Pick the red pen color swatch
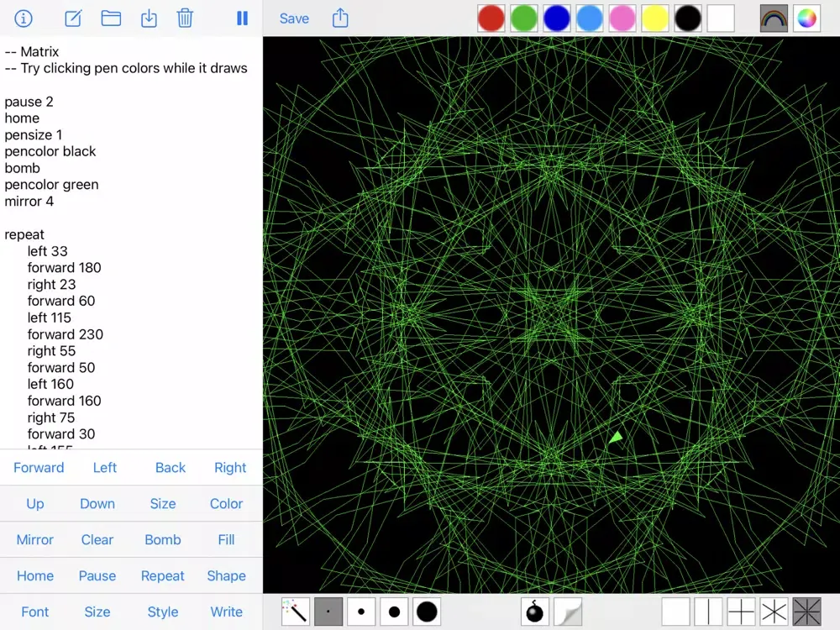 (491, 18)
